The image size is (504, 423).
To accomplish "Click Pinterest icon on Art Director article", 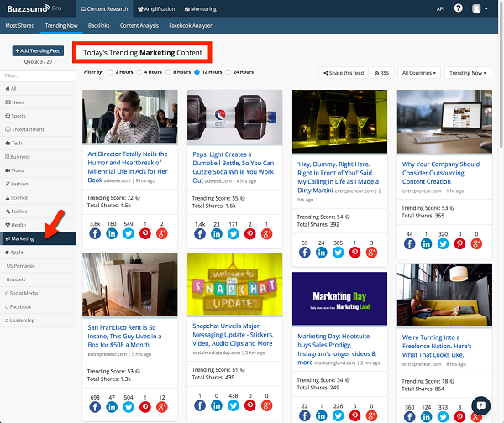I will point(145,233).
